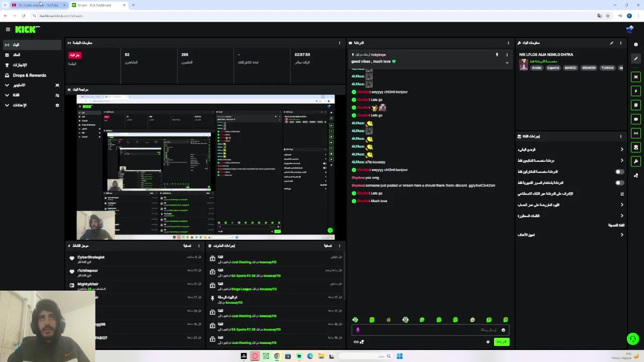Open stream info panel three-dot menu

tap(621, 43)
